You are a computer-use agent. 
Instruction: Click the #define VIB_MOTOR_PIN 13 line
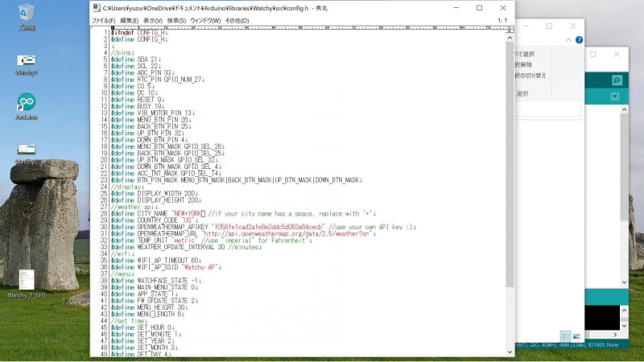pos(153,113)
